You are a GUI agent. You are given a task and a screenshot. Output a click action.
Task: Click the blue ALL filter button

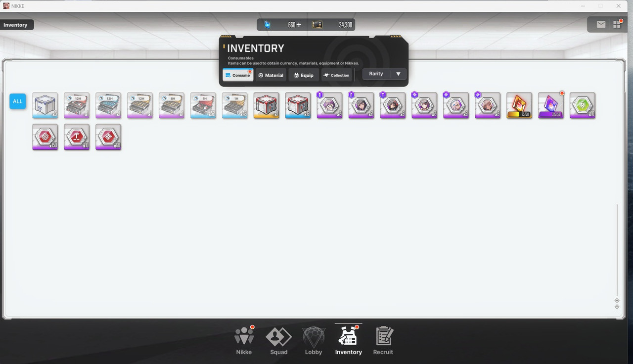tap(18, 101)
